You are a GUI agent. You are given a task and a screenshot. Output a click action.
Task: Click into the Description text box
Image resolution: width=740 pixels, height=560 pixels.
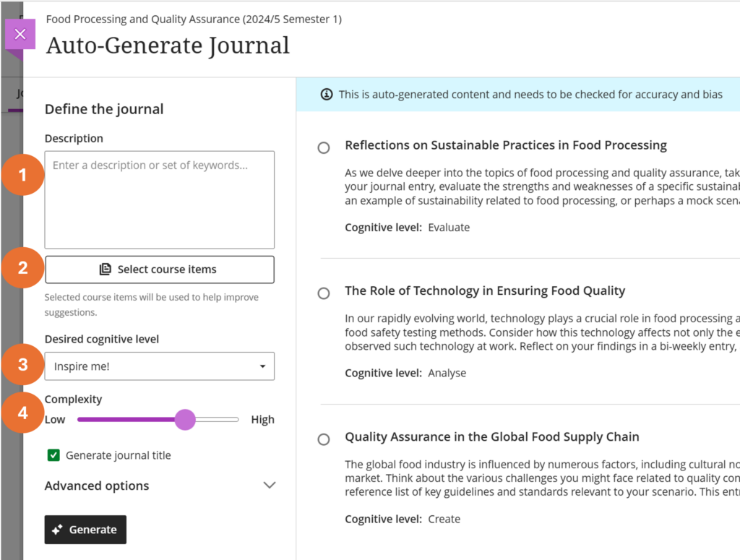[159, 200]
